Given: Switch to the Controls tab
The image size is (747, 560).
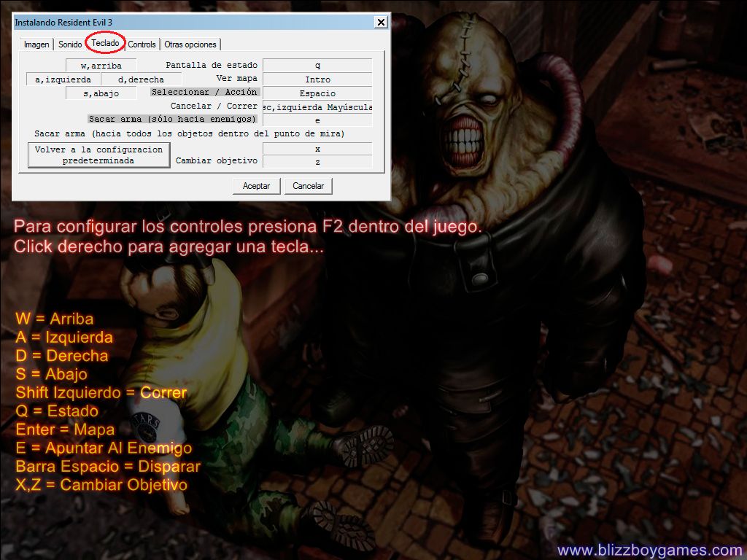Looking at the screenshot, I should coord(142,44).
